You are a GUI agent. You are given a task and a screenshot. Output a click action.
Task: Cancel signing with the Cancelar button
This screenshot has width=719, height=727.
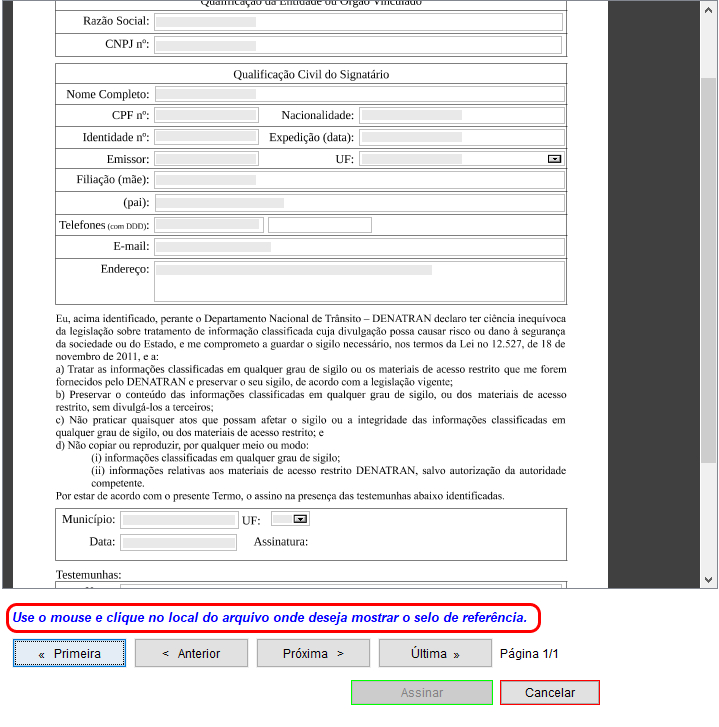(550, 692)
